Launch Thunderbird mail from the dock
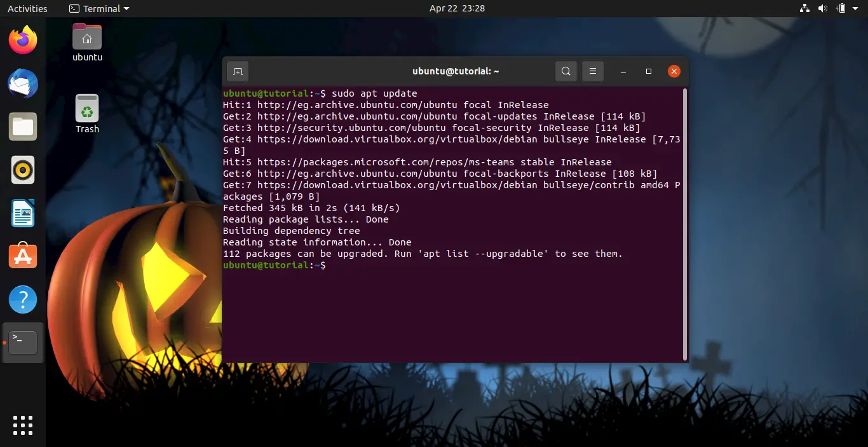Viewport: 868px width, 447px height. [x=23, y=83]
